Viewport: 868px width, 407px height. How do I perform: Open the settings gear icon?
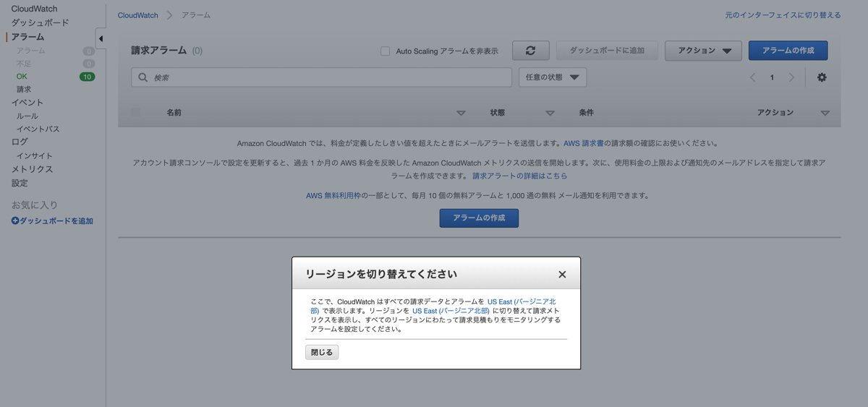(x=822, y=77)
